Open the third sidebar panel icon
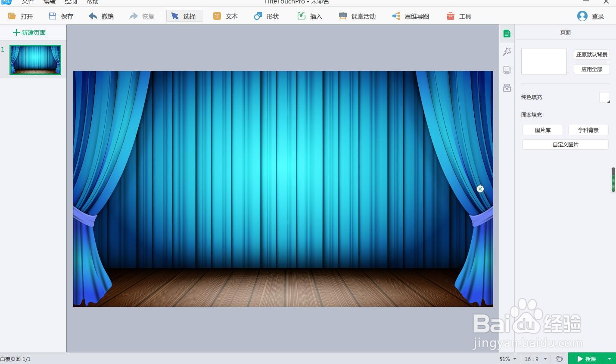Screen dimensions: 616x364 507,70
